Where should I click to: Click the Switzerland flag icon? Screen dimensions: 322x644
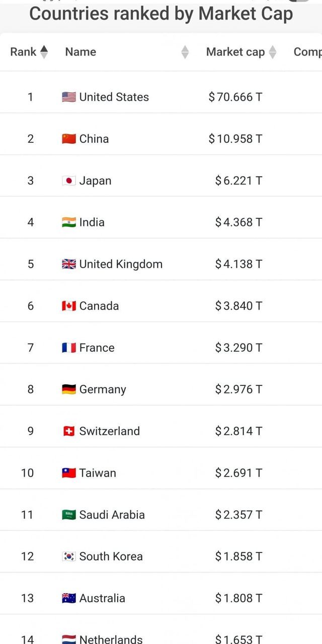(x=69, y=431)
